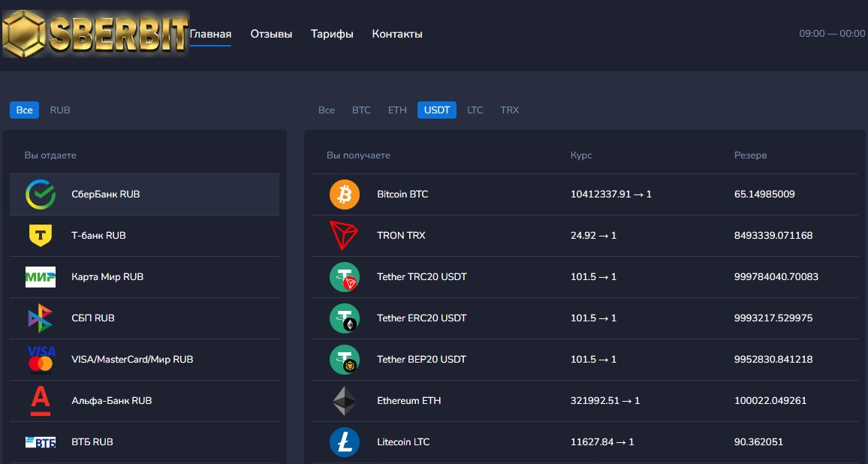Choose the green MIR card icon
Image resolution: width=868 pixels, height=464 pixels.
[x=41, y=277]
